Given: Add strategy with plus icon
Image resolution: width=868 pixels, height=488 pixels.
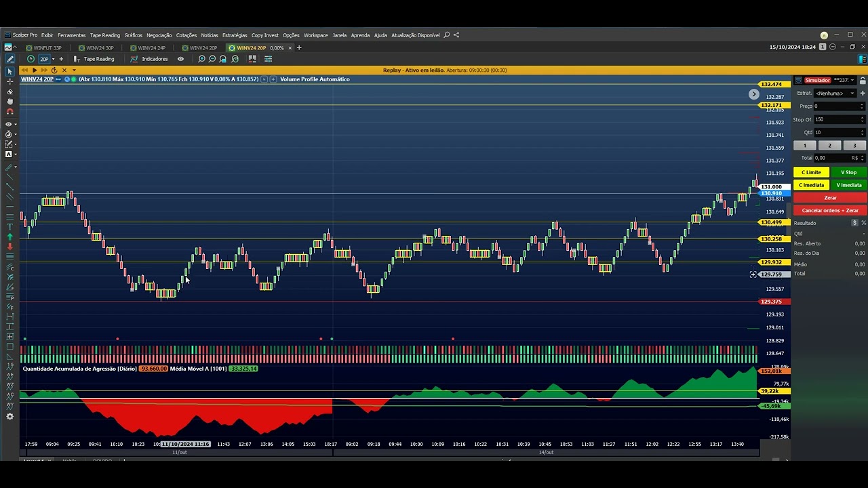Looking at the screenshot, I should [x=863, y=93].
